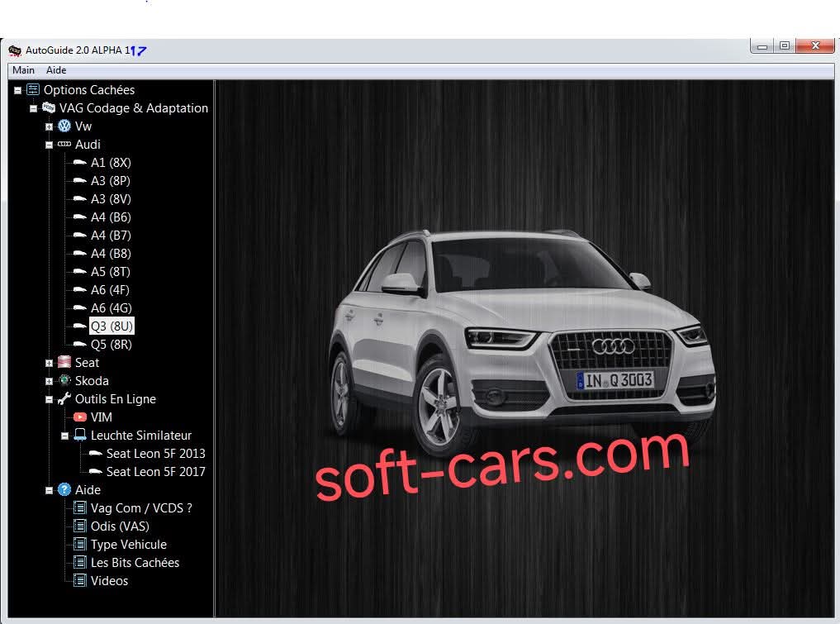840x624 pixels.
Task: Choose the Q5 (8R) entry
Action: 111,345
